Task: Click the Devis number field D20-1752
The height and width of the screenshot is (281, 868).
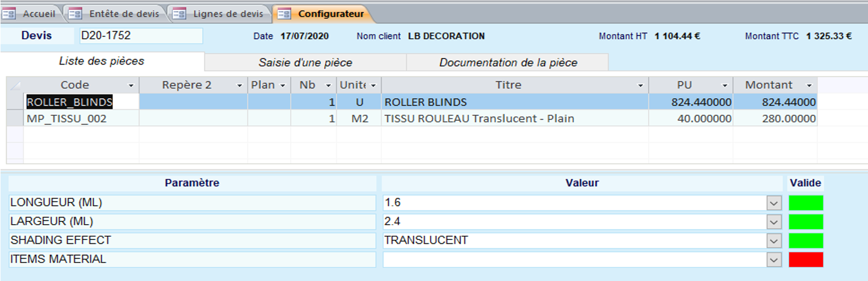Action: click(x=140, y=36)
